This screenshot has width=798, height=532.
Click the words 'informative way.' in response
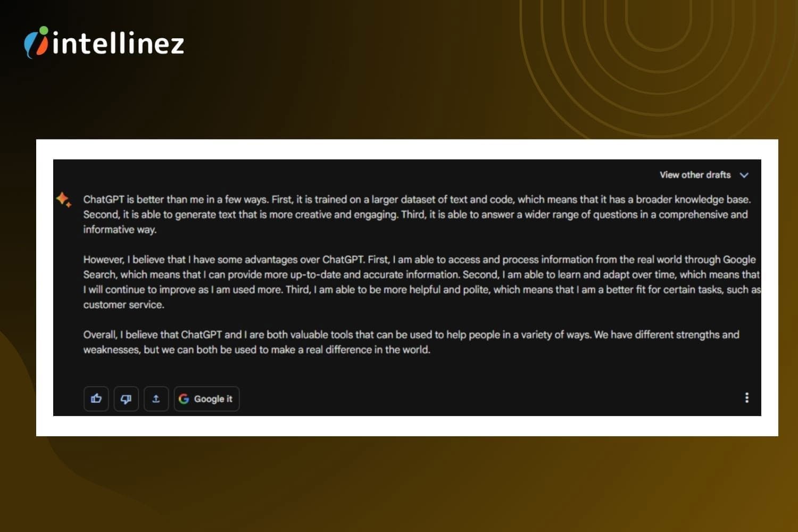click(x=120, y=230)
